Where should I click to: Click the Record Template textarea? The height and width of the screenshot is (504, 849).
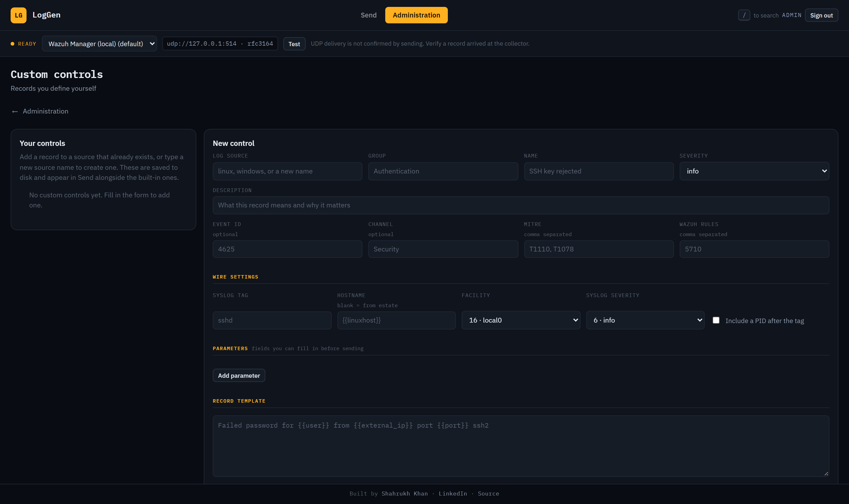521,446
